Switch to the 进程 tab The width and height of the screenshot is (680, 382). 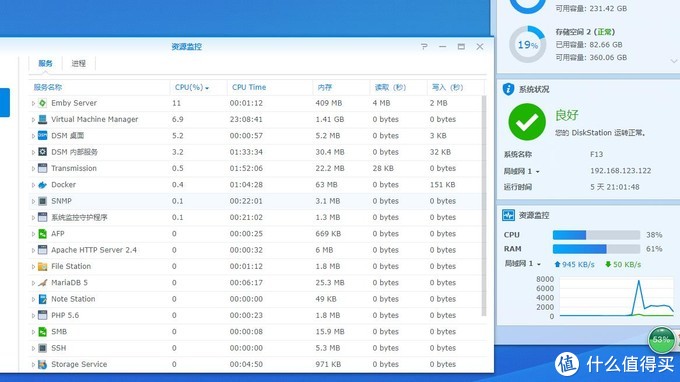click(x=78, y=63)
